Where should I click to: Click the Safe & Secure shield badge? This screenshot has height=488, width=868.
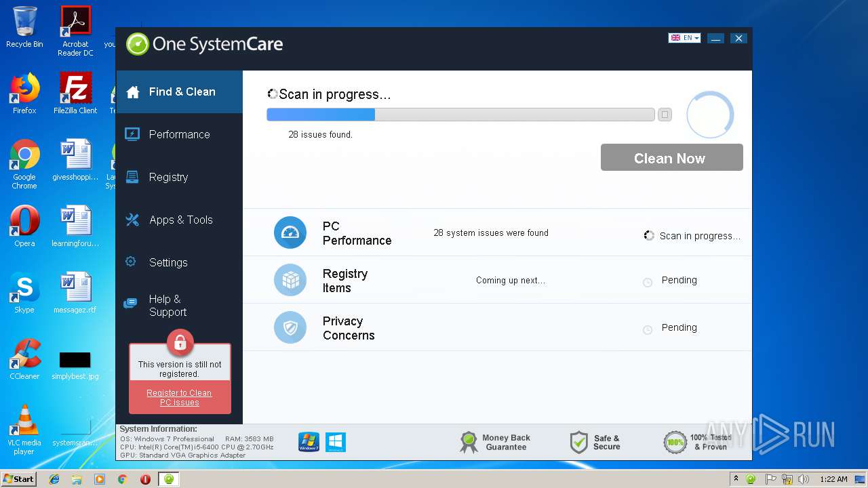coord(595,442)
